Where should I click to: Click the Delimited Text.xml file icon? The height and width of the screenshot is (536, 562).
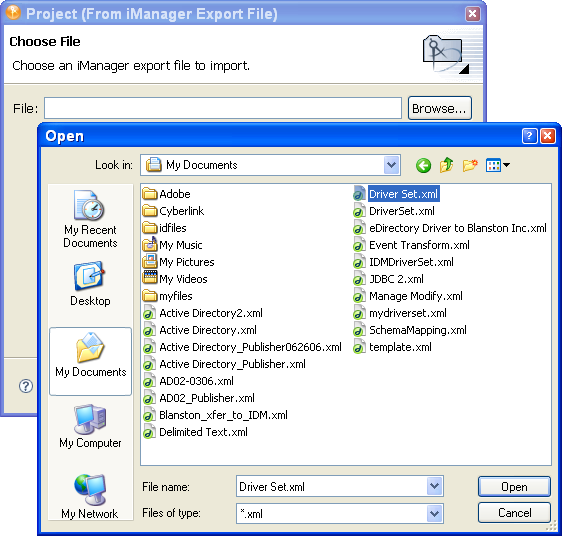tap(149, 432)
